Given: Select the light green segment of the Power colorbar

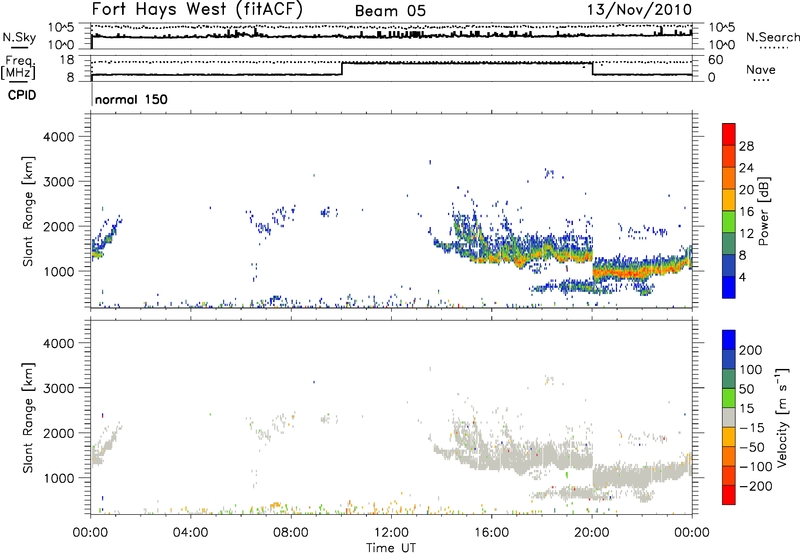Looking at the screenshot, I should coord(729,221).
